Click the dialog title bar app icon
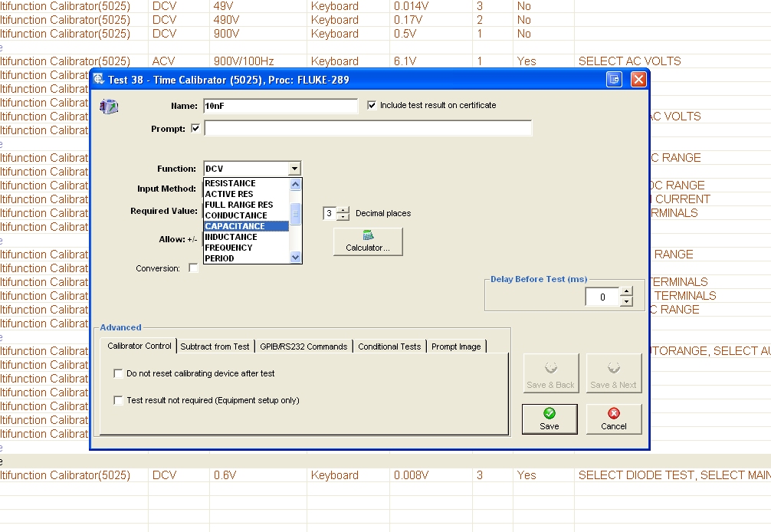 [100, 79]
